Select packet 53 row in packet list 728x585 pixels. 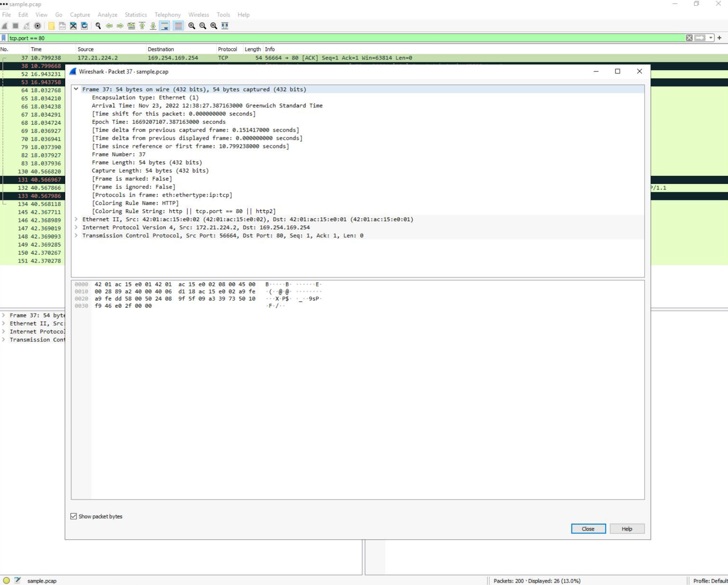tap(33, 82)
